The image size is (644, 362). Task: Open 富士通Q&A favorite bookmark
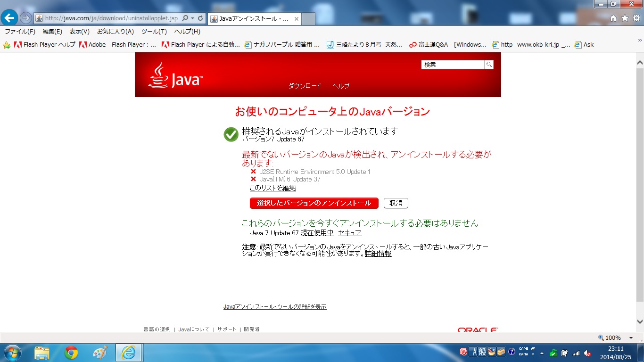click(x=448, y=45)
